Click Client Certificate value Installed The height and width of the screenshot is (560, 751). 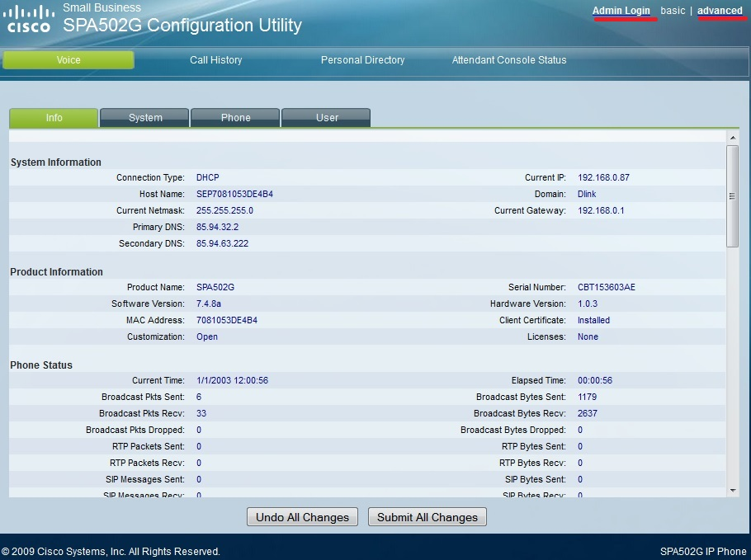click(x=593, y=320)
